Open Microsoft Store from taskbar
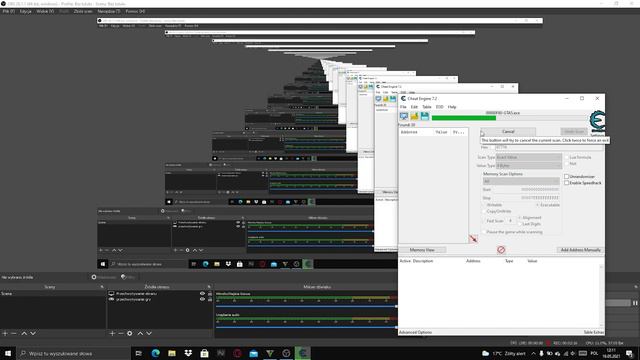Screen dimensions: 640x360 pos(204,353)
